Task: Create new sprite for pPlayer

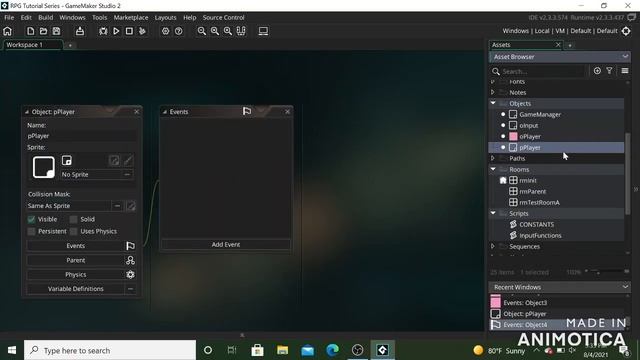Action: click(67, 160)
